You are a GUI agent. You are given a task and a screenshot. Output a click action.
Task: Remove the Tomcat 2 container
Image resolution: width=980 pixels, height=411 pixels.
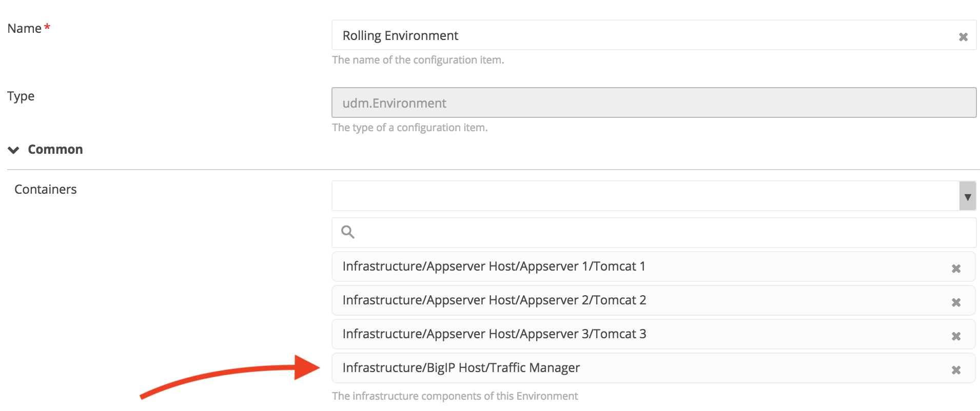pyautogui.click(x=956, y=302)
